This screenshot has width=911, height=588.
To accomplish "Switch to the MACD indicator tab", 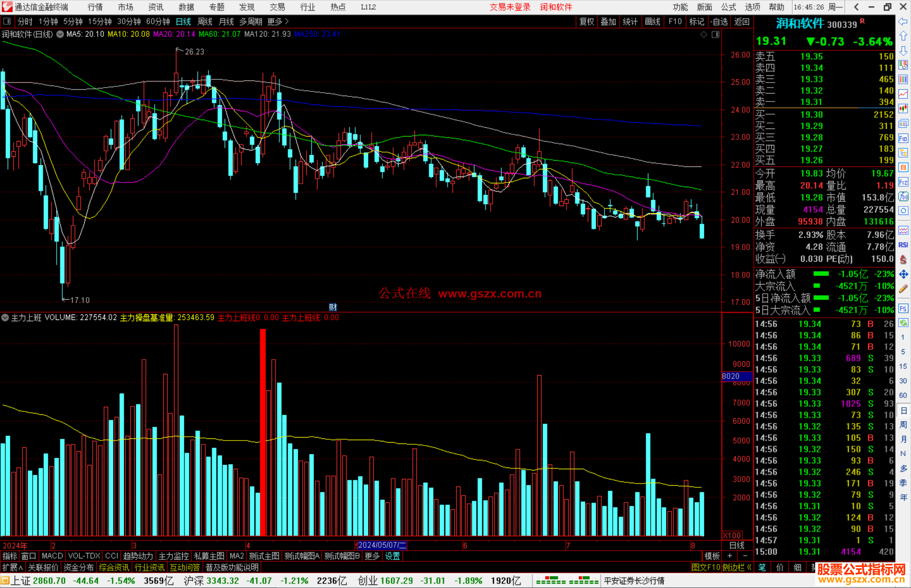I will click(52, 556).
